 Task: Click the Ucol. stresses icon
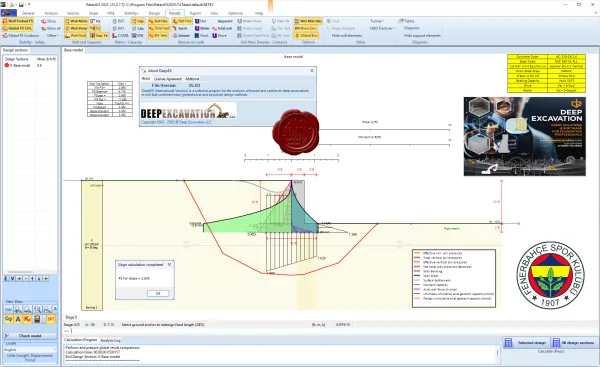tap(197, 36)
